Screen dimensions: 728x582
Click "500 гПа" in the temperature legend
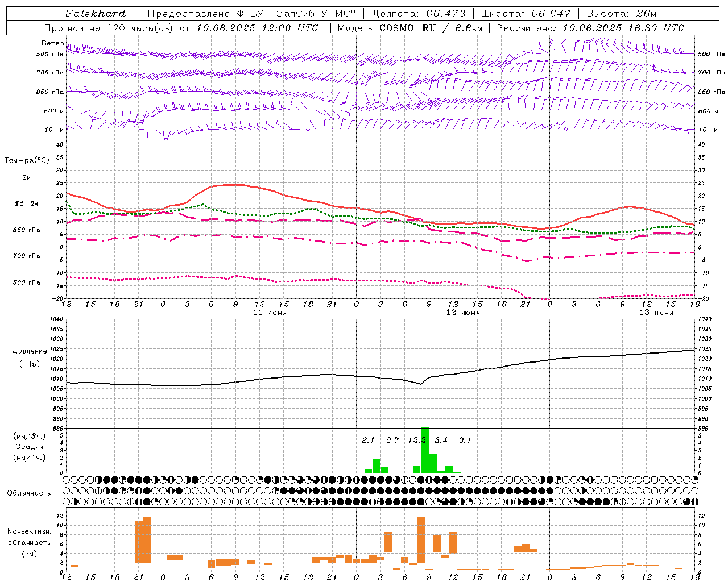(27, 282)
